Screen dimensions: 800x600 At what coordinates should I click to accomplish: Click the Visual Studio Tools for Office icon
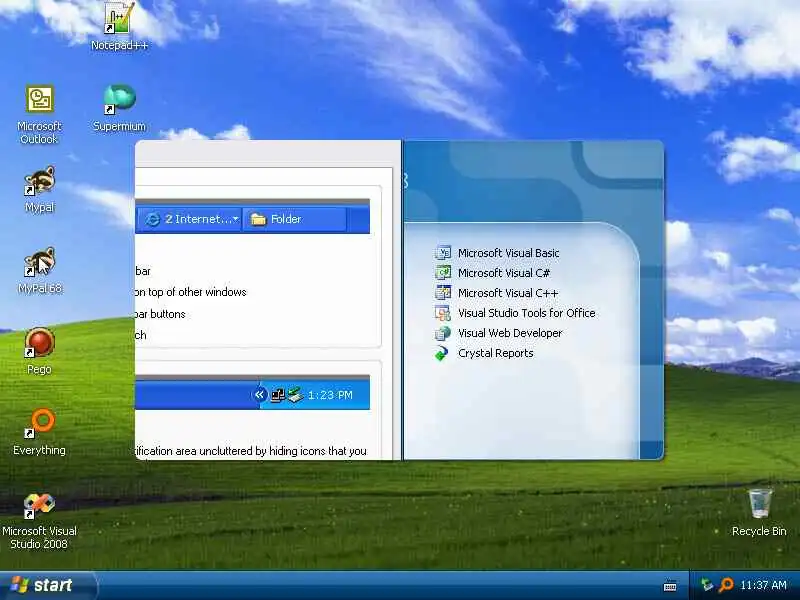[x=443, y=313]
